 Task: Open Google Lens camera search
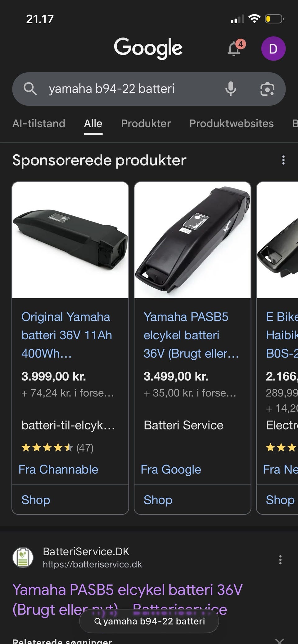coord(267,89)
